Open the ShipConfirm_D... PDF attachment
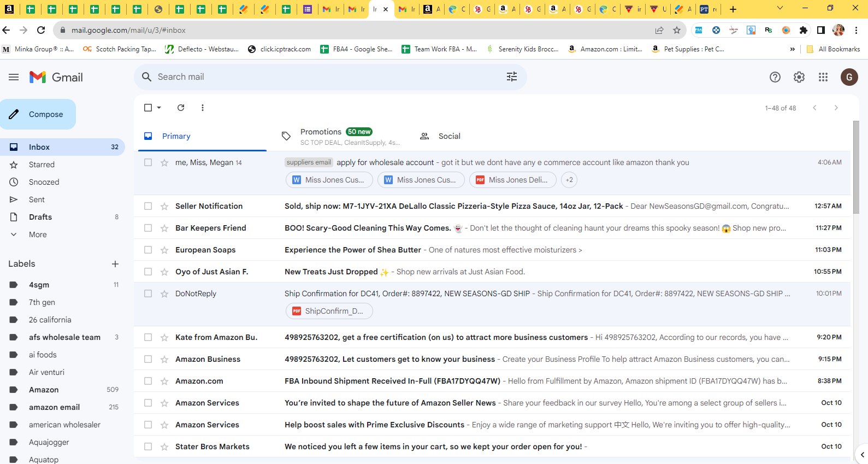Viewport: 868px width, 464px height. click(x=329, y=311)
